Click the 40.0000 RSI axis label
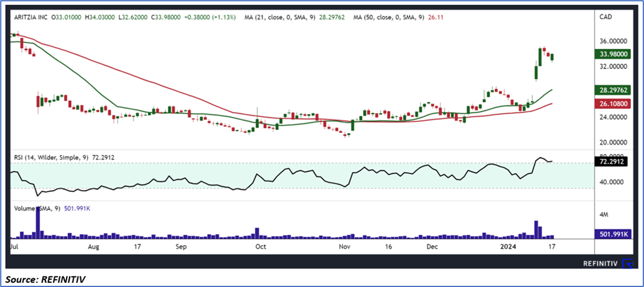Image resolution: width=644 pixels, height=287 pixels. (x=611, y=182)
